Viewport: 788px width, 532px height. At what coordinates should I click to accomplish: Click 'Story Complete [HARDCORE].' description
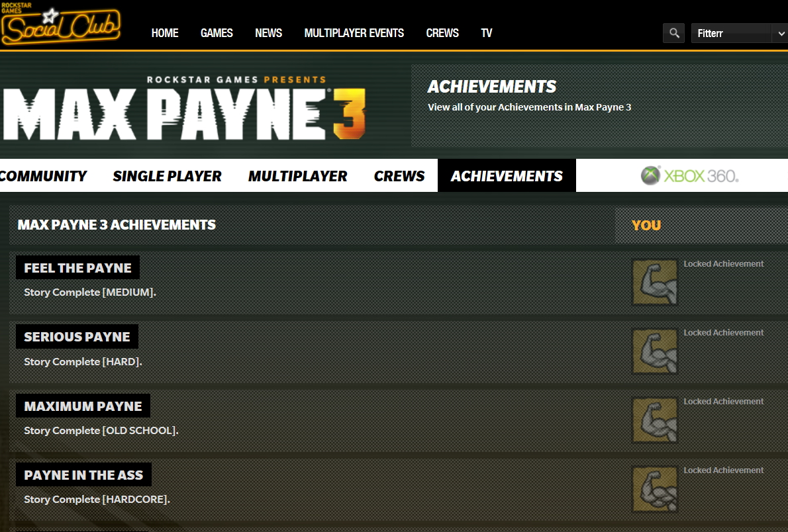(x=97, y=500)
